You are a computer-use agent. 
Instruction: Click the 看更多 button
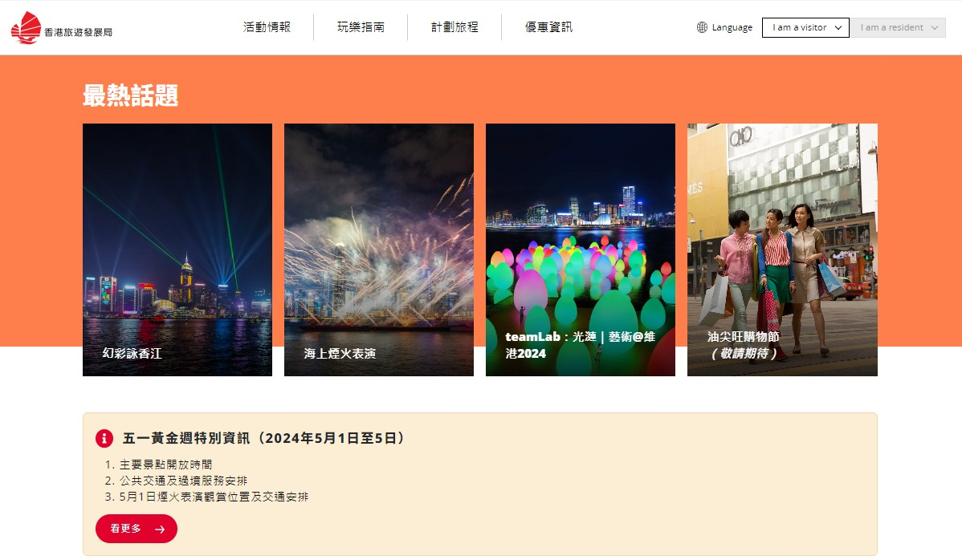[x=137, y=529]
